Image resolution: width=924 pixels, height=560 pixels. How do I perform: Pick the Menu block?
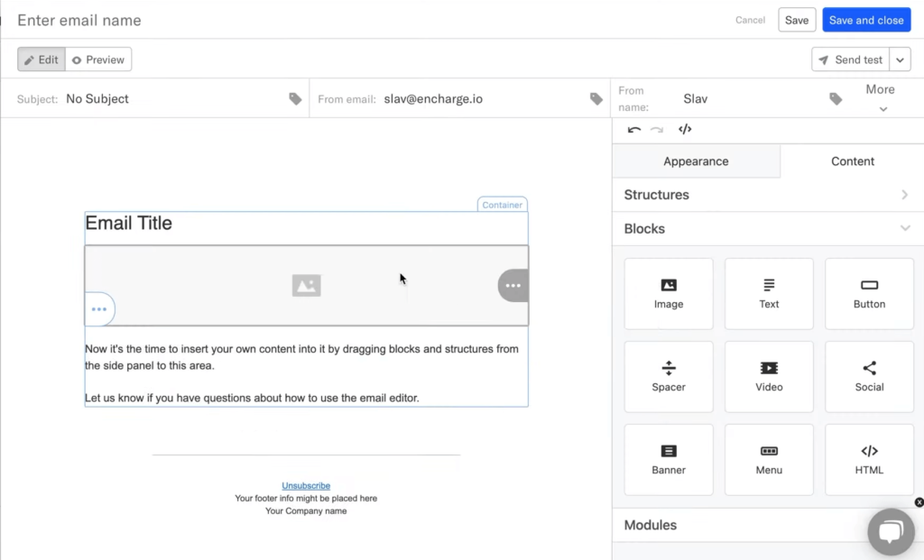click(x=769, y=460)
